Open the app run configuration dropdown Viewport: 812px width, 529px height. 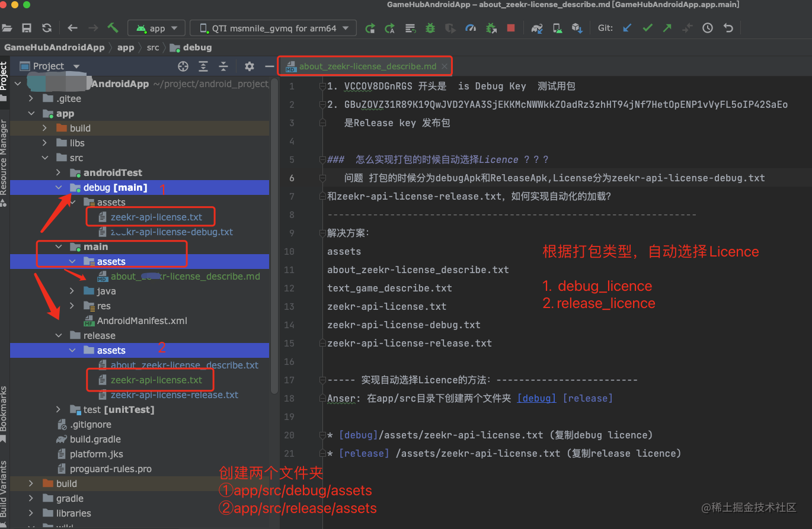156,28
